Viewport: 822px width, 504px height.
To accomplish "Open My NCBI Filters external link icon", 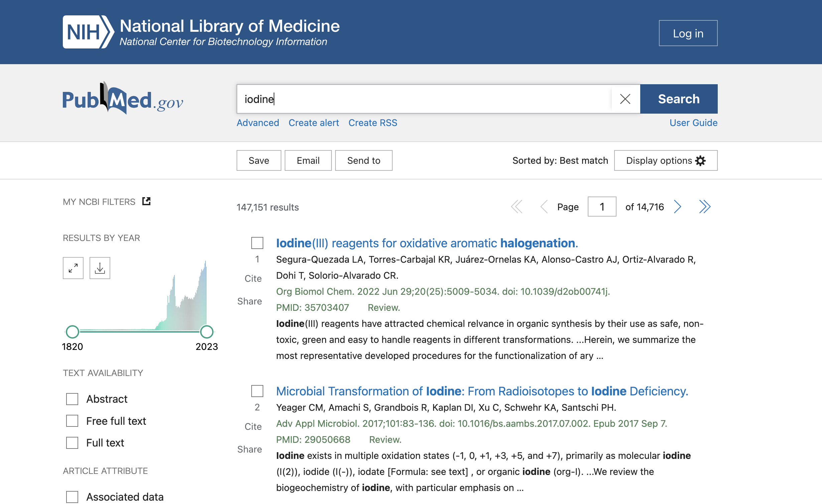I will pyautogui.click(x=146, y=201).
